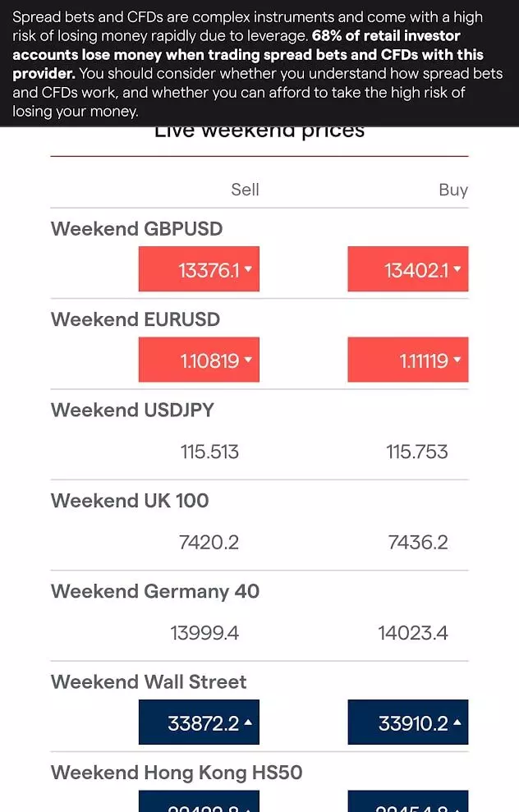Select the Weekend EURUSD sell price 1.10819
This screenshot has width=519, height=812.
tap(199, 360)
